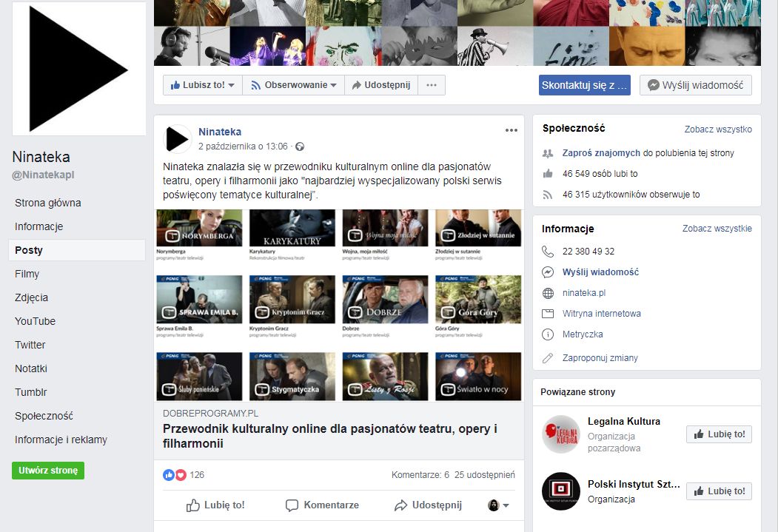Click Zaproś znajomych link
The width and height of the screenshot is (778, 532).
pos(601,153)
